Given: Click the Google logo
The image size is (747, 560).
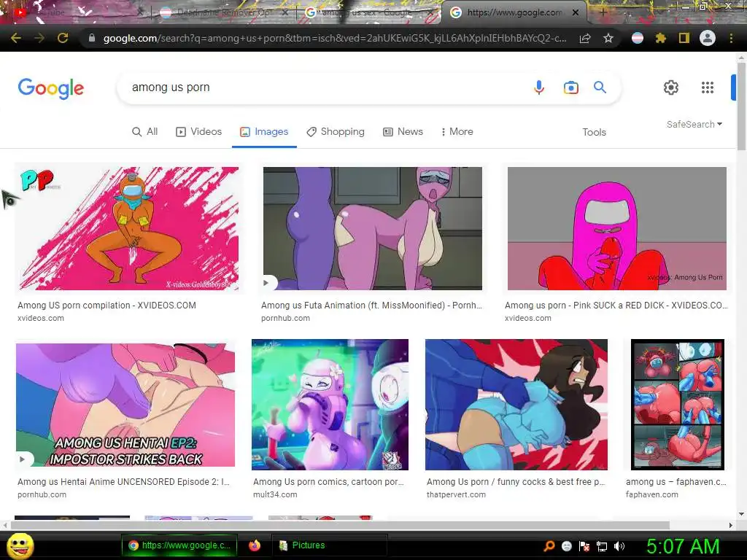Looking at the screenshot, I should 51,88.
